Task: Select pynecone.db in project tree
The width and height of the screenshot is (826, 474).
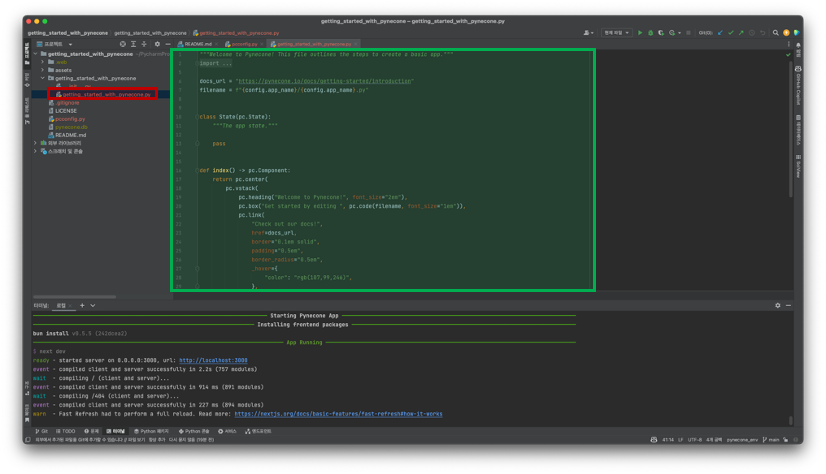Action: pos(68,127)
